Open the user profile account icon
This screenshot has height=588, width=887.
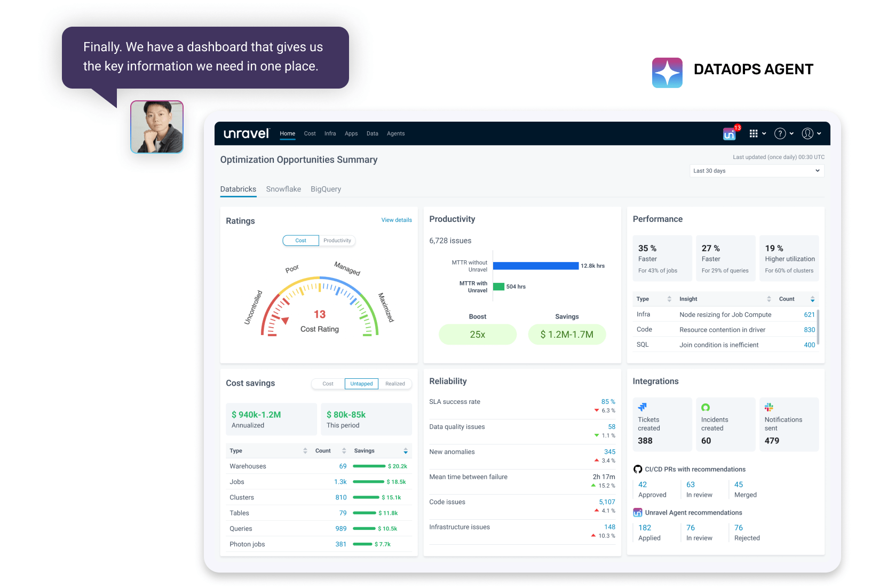tap(807, 134)
